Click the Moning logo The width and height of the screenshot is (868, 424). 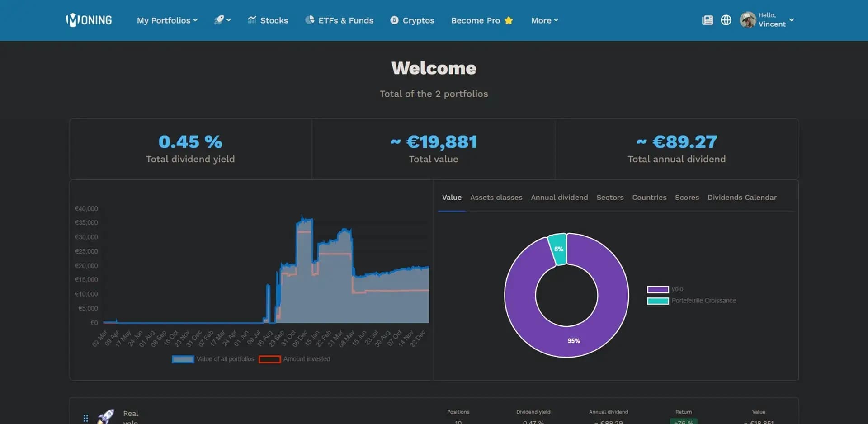tap(89, 20)
